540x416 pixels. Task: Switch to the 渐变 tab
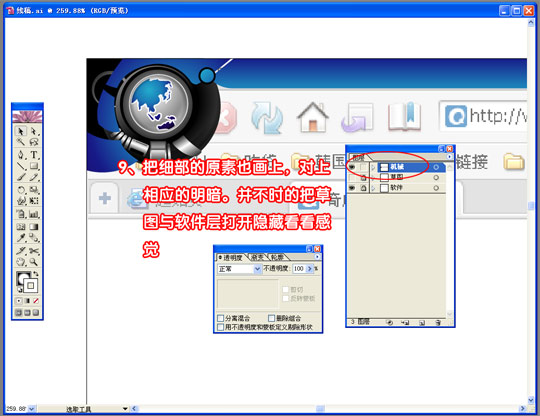click(257, 257)
